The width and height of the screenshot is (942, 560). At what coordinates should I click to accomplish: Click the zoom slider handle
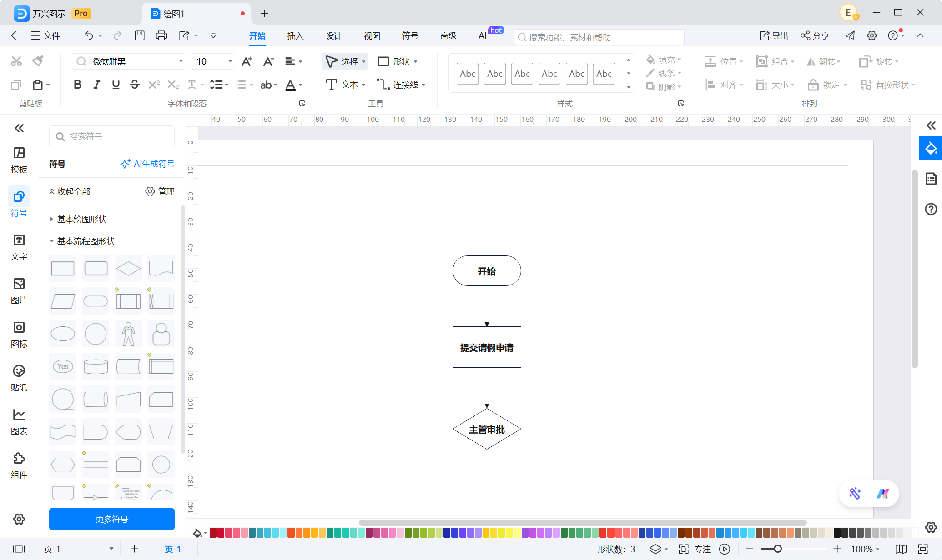pos(778,549)
